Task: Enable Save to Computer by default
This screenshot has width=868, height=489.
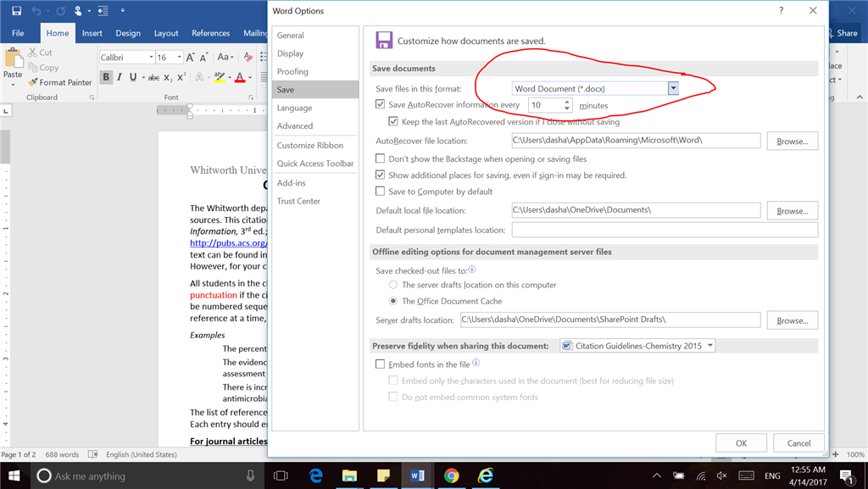Action: (380, 192)
